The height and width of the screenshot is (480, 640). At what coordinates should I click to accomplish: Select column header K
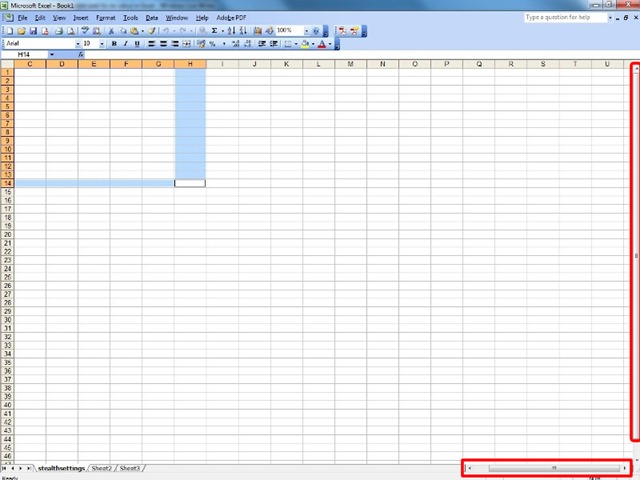286,65
